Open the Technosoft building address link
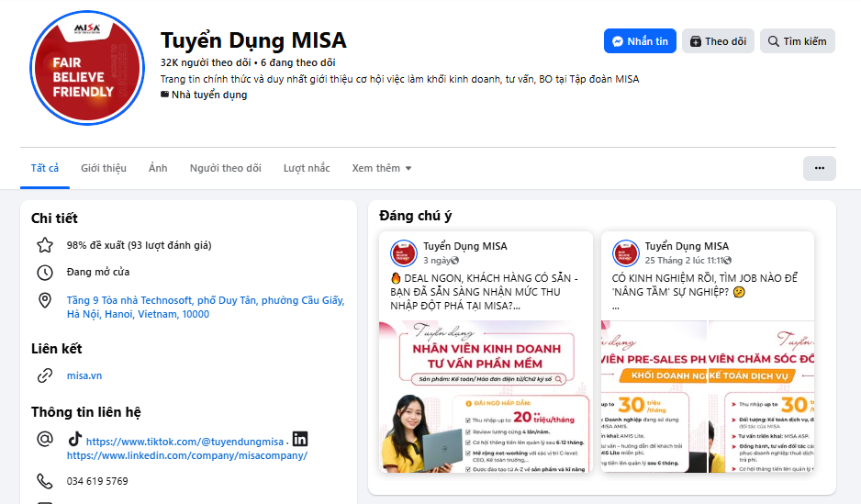 pos(206,307)
